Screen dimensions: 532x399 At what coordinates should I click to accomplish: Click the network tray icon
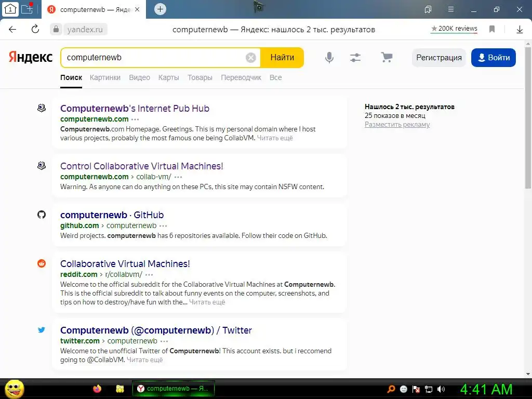(x=429, y=389)
